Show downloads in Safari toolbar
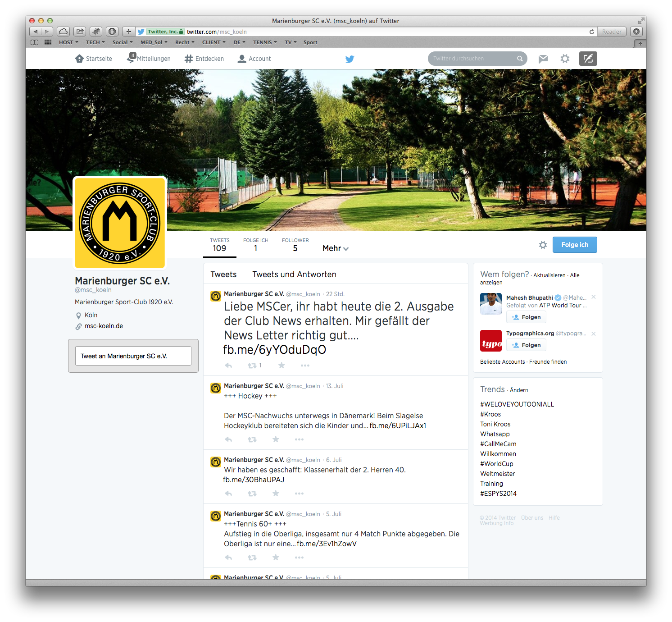The image size is (672, 622). tap(636, 32)
